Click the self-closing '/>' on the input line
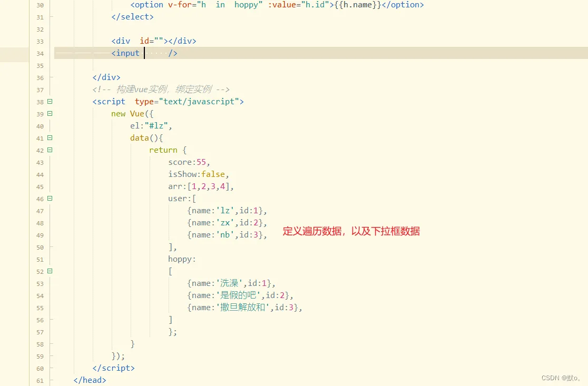Screen dimensions: 588x386 tap(172, 53)
